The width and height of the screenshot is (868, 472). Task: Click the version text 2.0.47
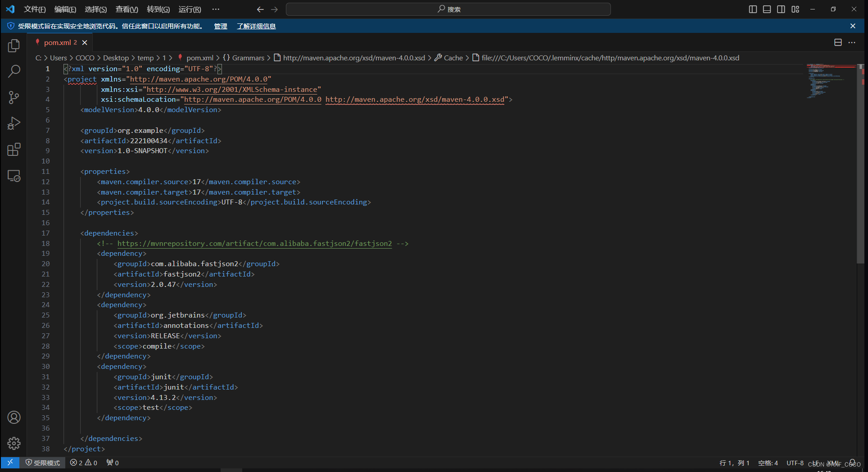pos(163,284)
